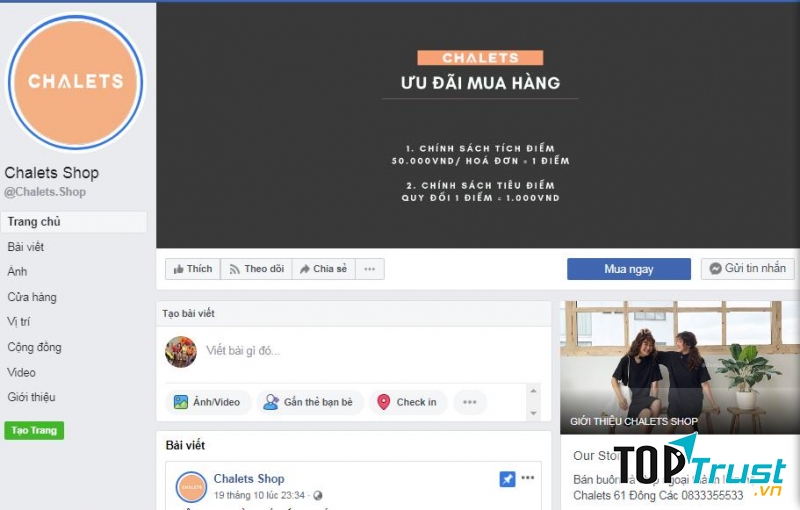Click Chalets 61 Đông Các address text
800x510 pixels.
(x=658, y=495)
